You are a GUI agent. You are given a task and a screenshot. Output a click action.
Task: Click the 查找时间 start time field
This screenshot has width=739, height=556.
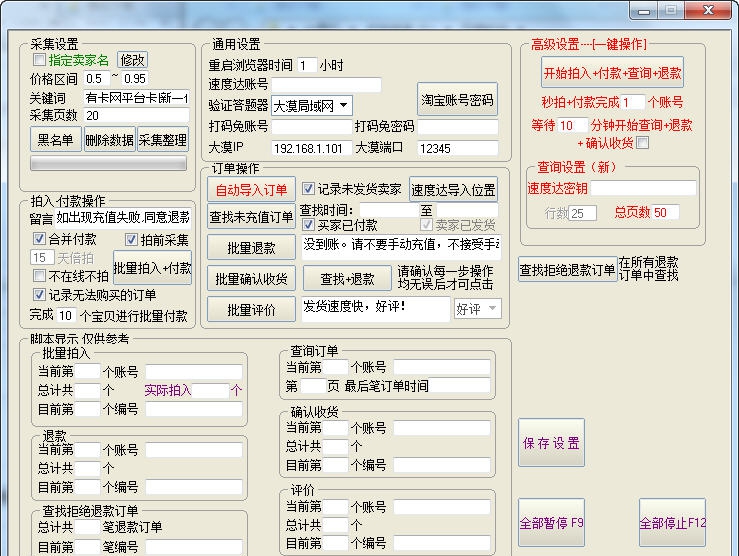[x=389, y=210]
